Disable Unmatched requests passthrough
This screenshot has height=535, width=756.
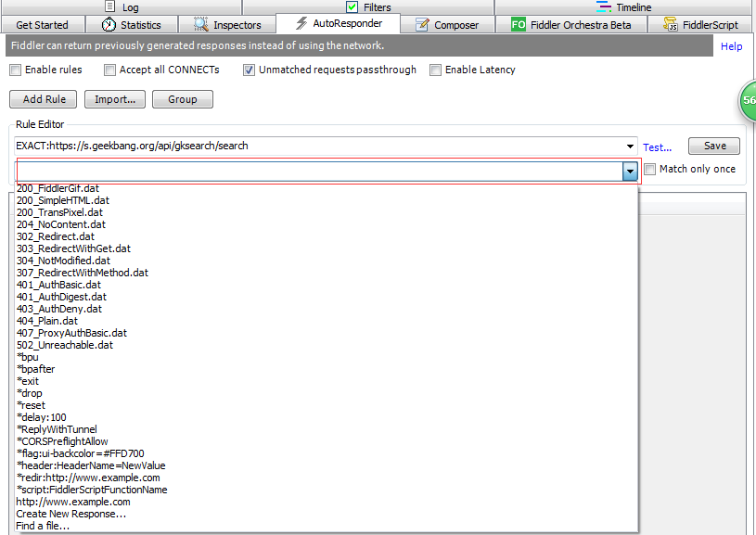(x=249, y=70)
